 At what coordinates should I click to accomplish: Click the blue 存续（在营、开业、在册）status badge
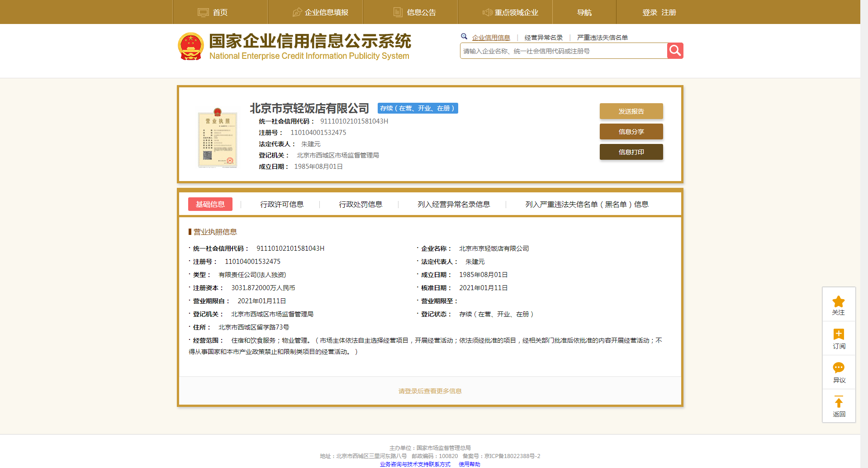click(417, 108)
